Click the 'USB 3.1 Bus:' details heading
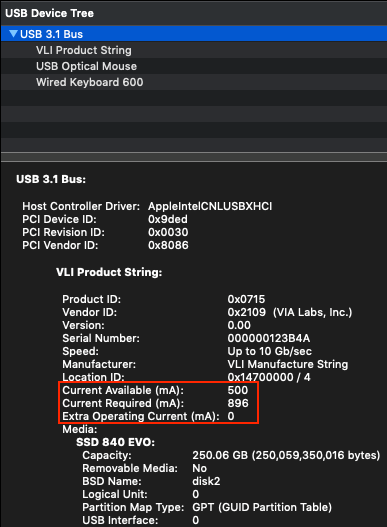Viewport: 387px width, 527px height. (51, 179)
